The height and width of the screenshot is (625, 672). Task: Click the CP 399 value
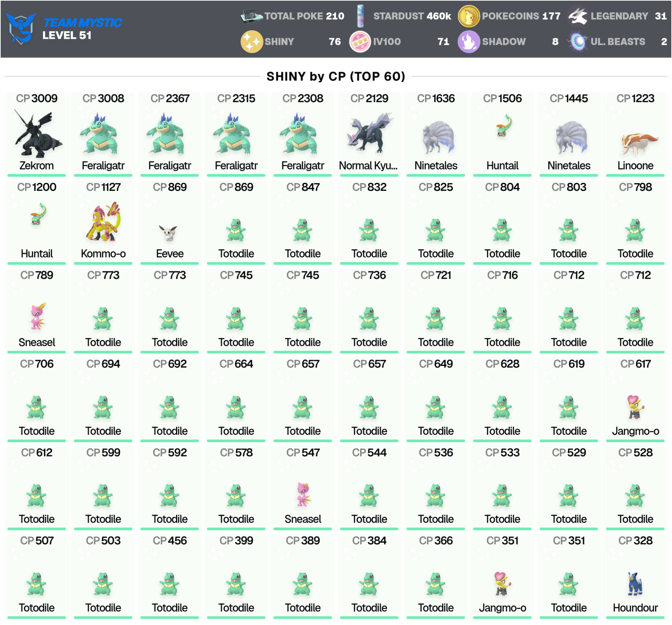pyautogui.click(x=236, y=541)
